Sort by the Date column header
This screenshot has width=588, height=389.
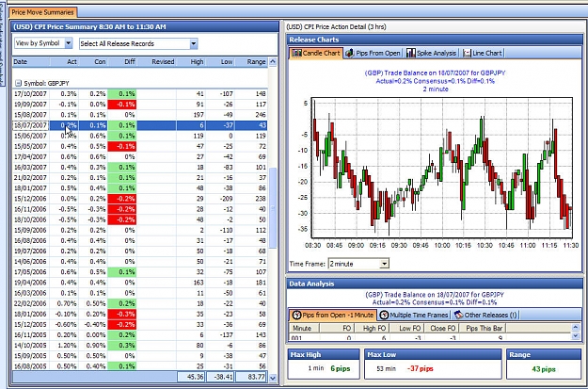click(x=31, y=61)
